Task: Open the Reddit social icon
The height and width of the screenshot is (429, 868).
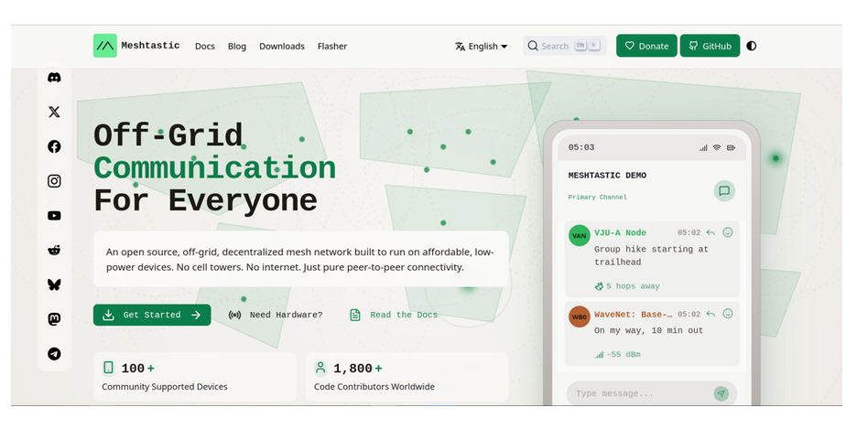Action: tap(54, 250)
